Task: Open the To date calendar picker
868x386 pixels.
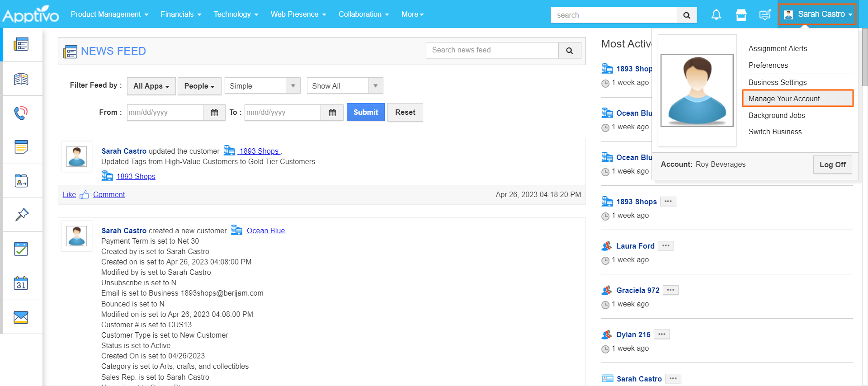Action: coord(332,113)
